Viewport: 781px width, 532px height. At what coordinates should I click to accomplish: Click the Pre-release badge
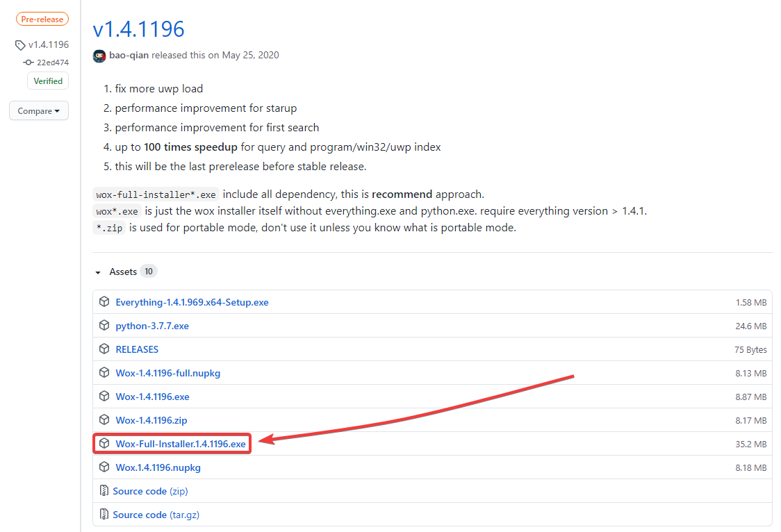point(42,19)
